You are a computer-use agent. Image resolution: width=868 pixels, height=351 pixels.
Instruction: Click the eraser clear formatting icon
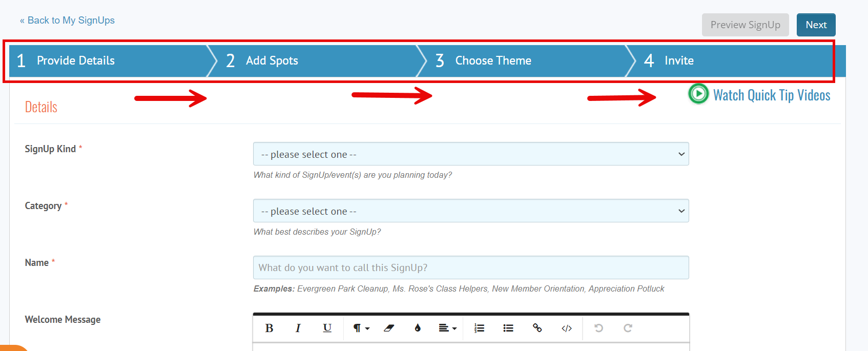tap(389, 328)
